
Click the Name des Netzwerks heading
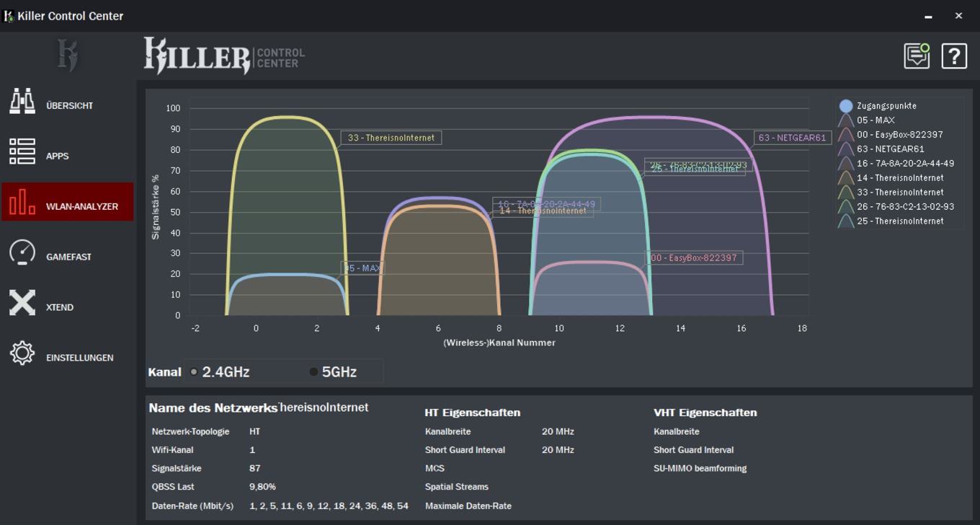click(x=213, y=407)
